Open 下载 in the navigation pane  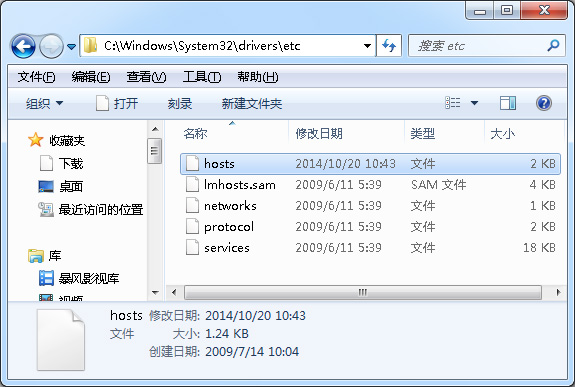tap(71, 164)
